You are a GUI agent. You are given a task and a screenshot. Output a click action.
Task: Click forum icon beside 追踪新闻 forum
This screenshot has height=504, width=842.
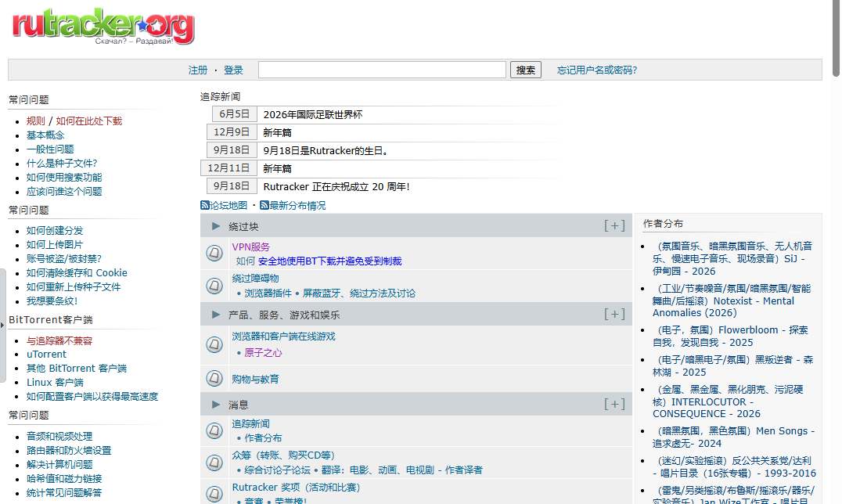[x=214, y=430]
